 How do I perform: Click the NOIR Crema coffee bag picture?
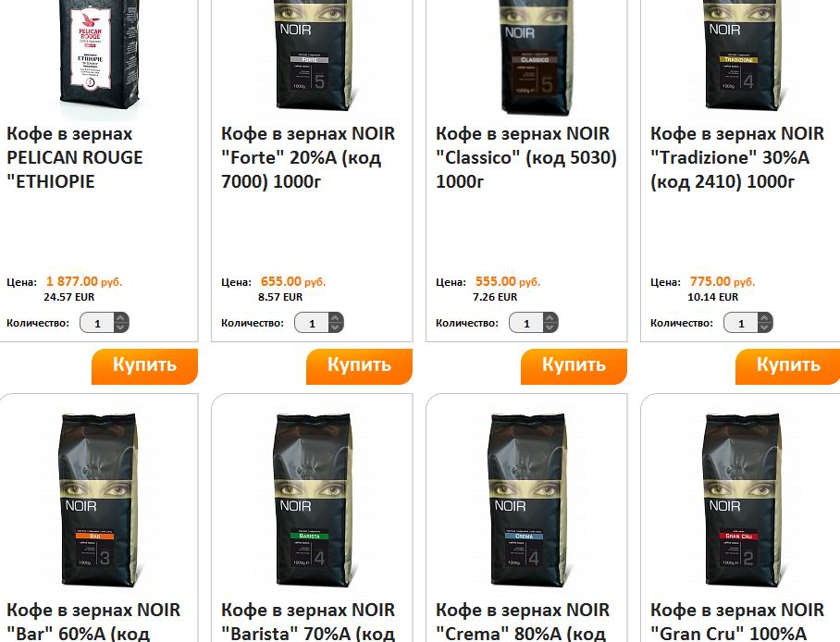[x=529, y=500]
